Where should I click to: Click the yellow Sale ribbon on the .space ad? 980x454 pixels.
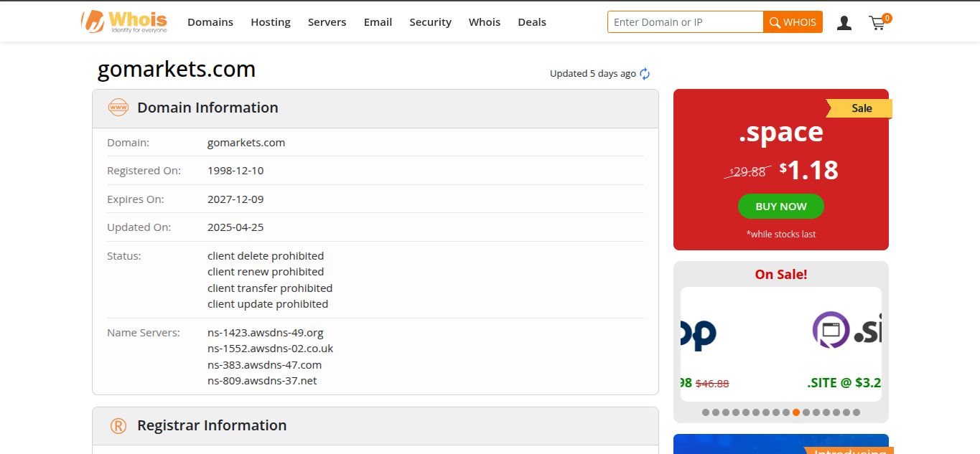(x=859, y=108)
